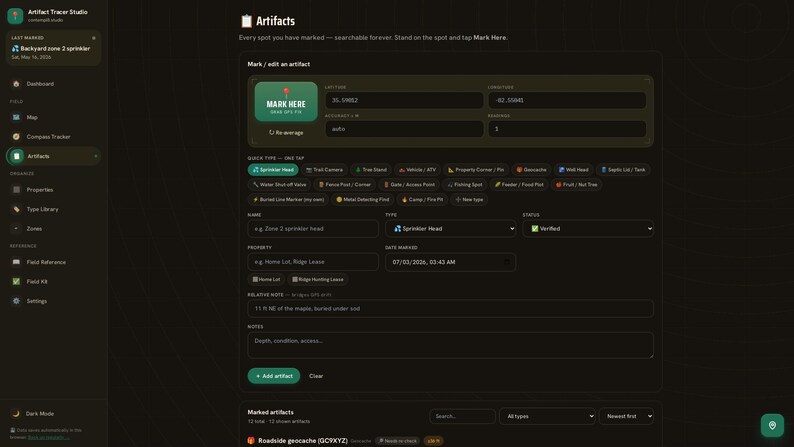Select the Trail Camera quick type chip
This screenshot has width=794, height=447.
pos(324,170)
